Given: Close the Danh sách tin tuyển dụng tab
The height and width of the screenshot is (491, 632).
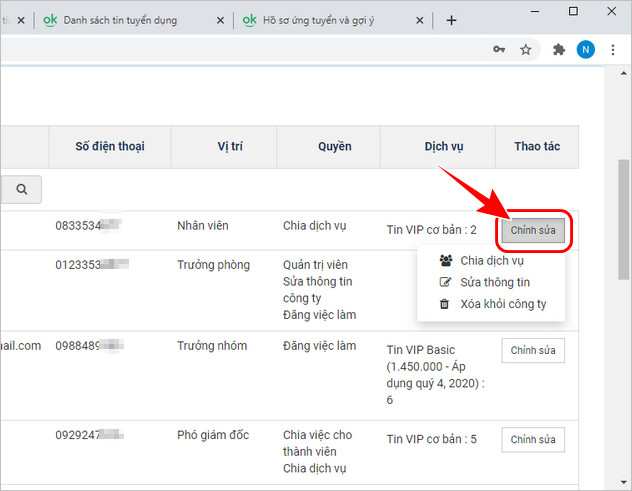Looking at the screenshot, I should tap(217, 20).
